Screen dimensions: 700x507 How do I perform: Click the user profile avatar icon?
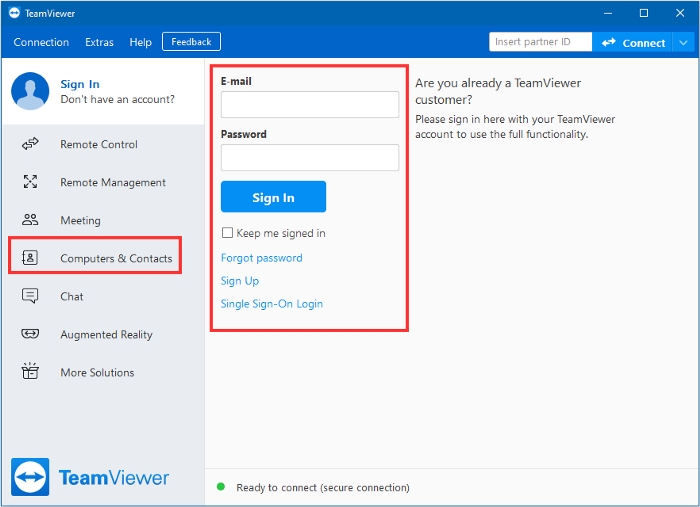coord(30,91)
